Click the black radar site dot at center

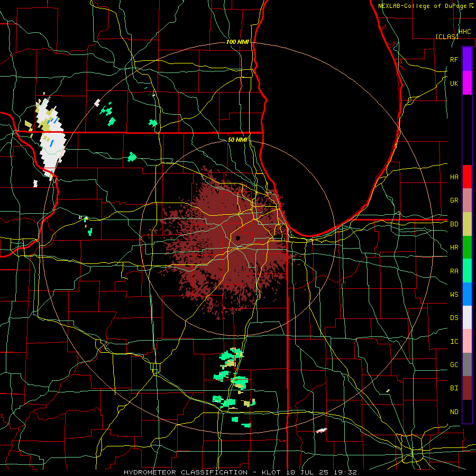tap(237, 237)
